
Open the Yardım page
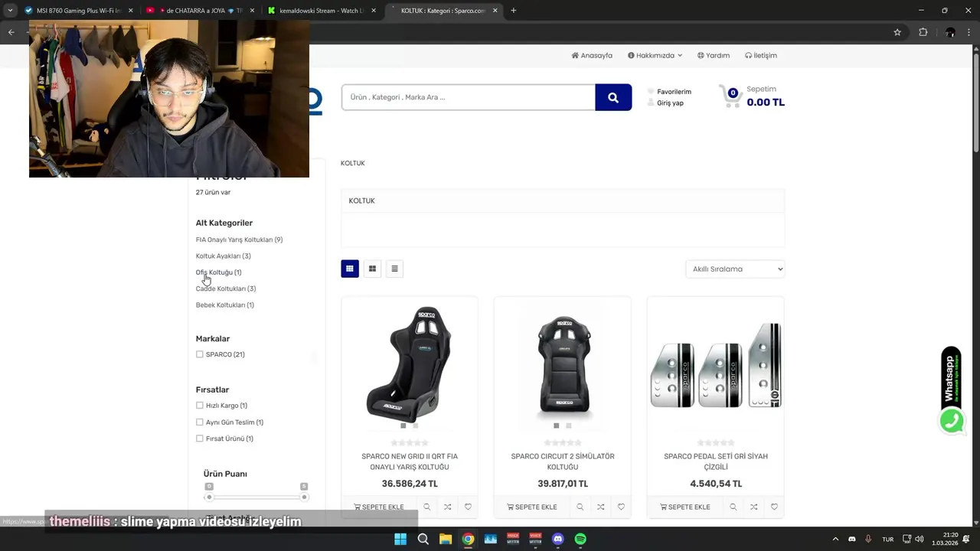pyautogui.click(x=713, y=55)
